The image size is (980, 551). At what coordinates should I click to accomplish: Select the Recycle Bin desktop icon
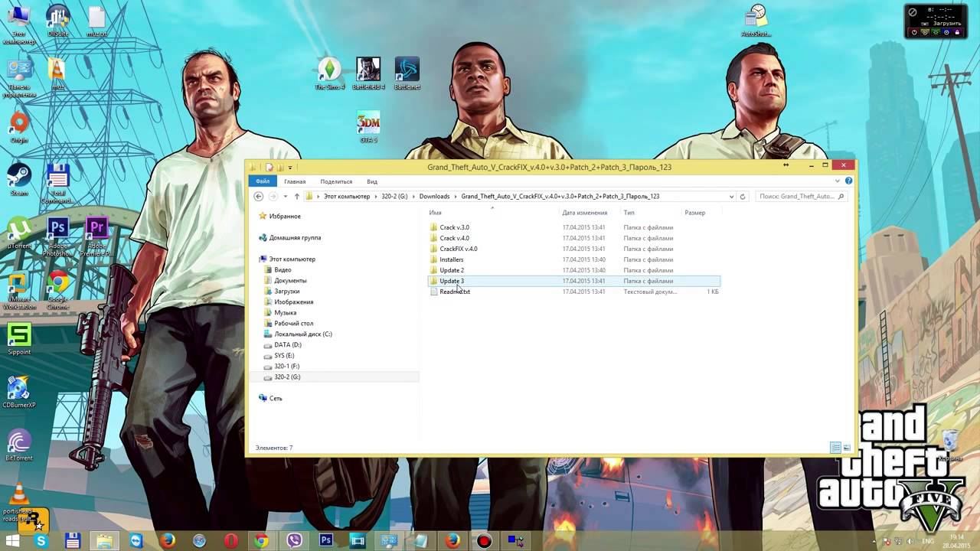coord(949,445)
